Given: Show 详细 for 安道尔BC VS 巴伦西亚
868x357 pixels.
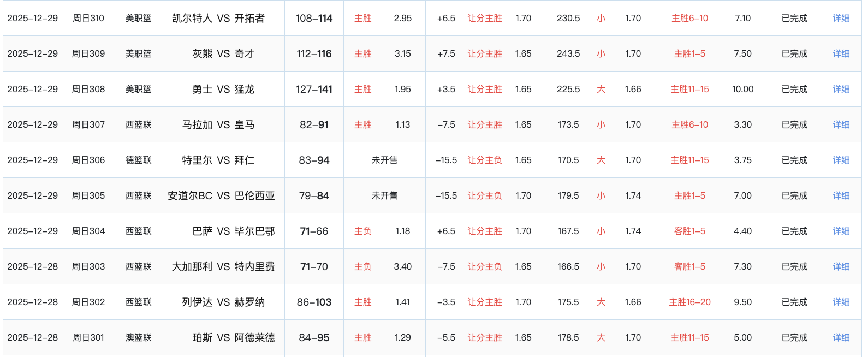Looking at the screenshot, I should click(841, 195).
